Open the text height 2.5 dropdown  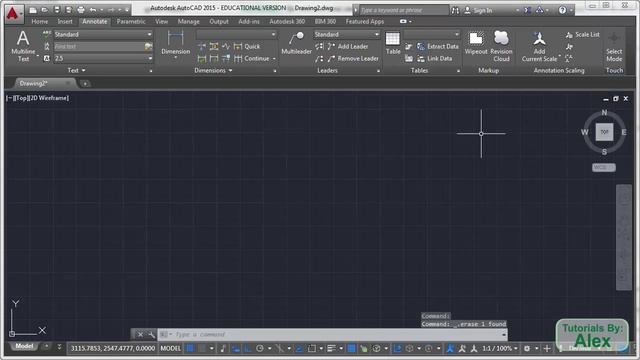(103, 58)
